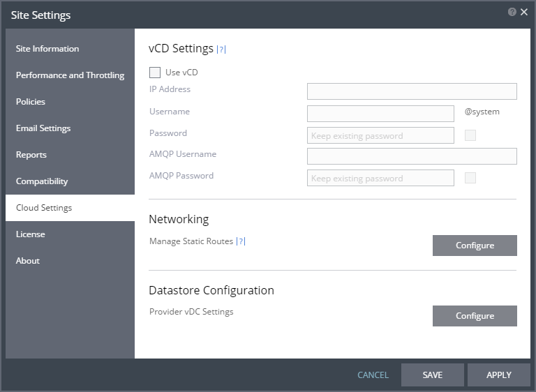Image resolution: width=536 pixels, height=392 pixels.
Task: Click the vCD Password field
Action: (x=380, y=135)
